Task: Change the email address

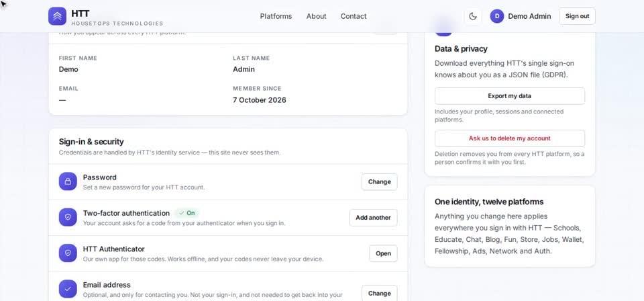Action: 380,293
